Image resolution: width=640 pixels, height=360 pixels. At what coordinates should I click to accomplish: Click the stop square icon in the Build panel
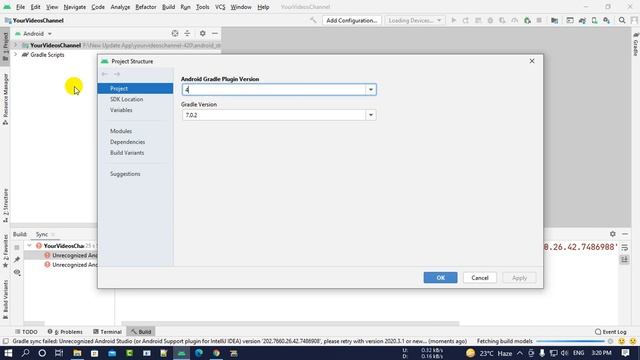click(17, 247)
